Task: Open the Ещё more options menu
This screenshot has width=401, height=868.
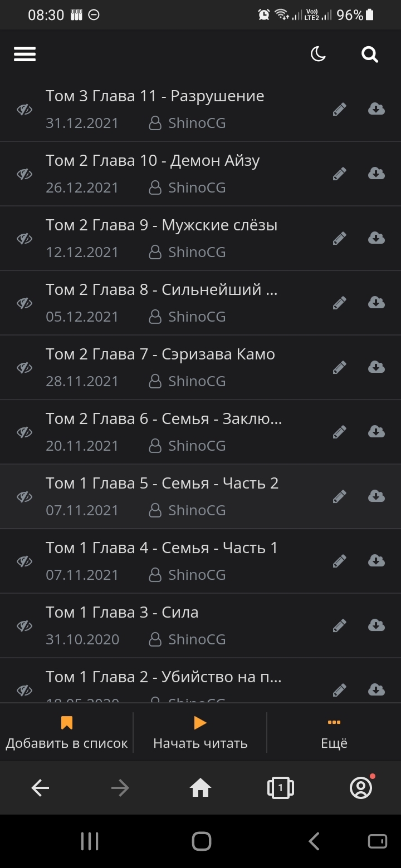Action: point(334,733)
